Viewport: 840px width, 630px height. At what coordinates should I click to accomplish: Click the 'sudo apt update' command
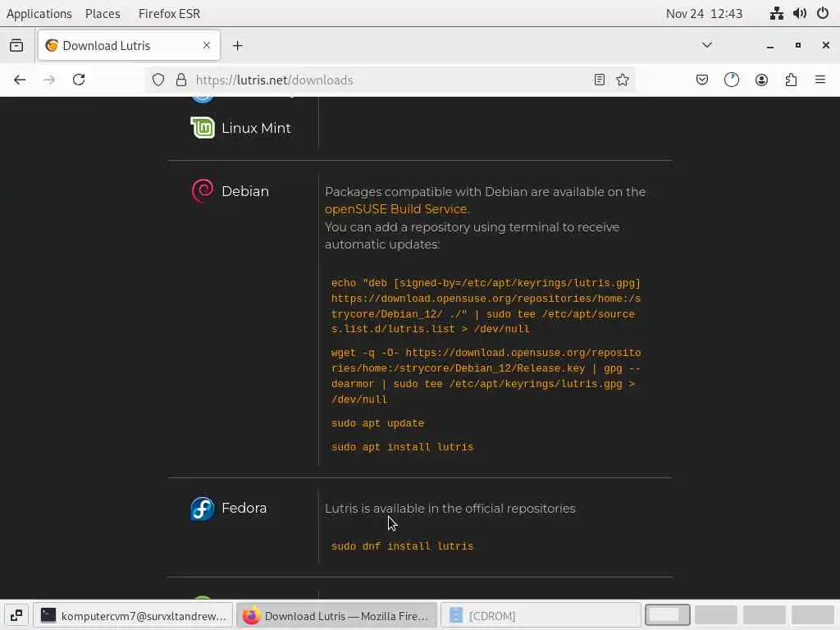tap(377, 423)
